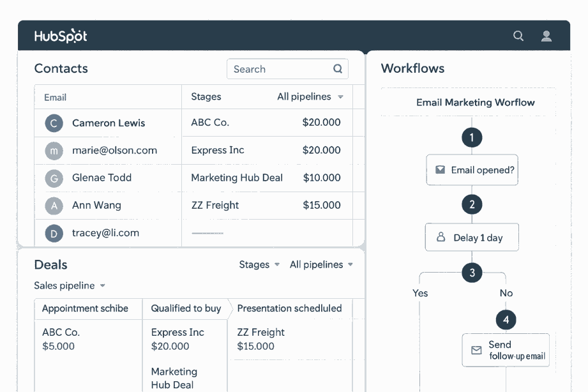588x392 pixels.
Task: Click Ann Wang avatar A
Action: [54, 206]
